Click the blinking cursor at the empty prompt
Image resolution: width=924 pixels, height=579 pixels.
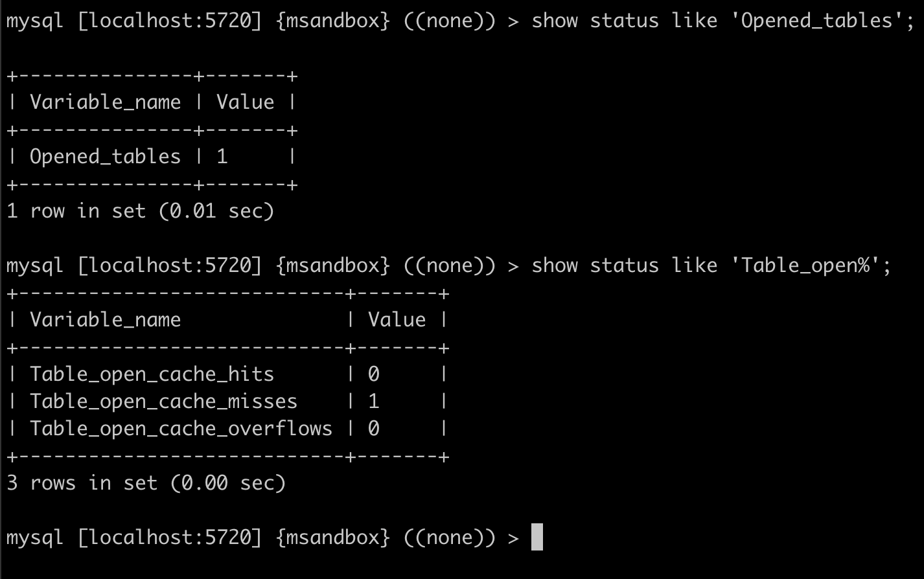click(537, 538)
